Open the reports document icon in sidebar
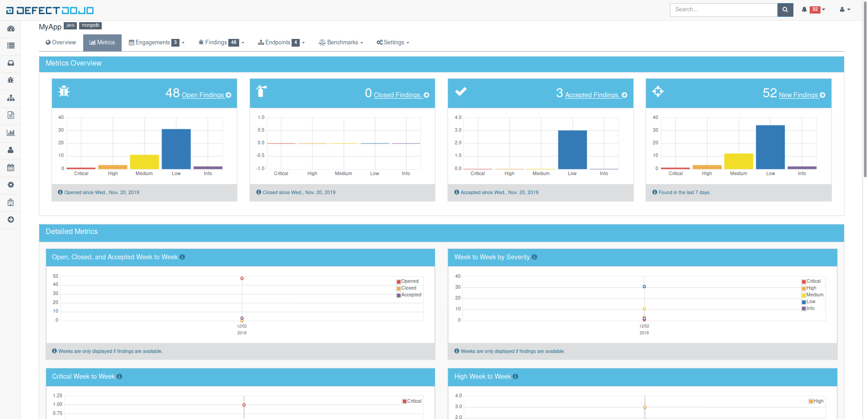868x419 pixels. coord(11,115)
